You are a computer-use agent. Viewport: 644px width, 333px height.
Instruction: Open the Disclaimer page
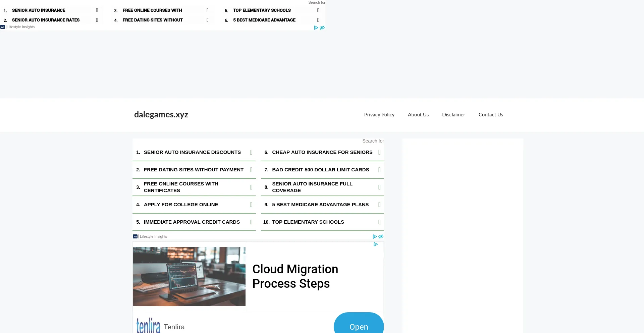453,115
